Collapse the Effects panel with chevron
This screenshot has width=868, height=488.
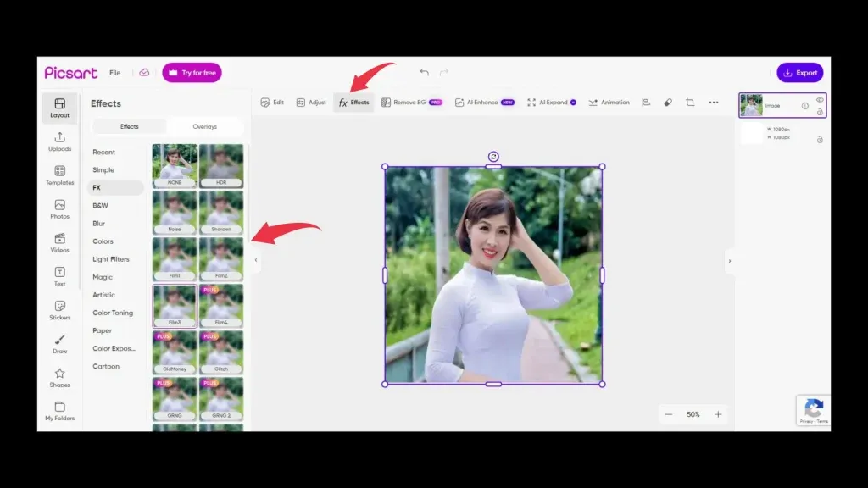[256, 260]
